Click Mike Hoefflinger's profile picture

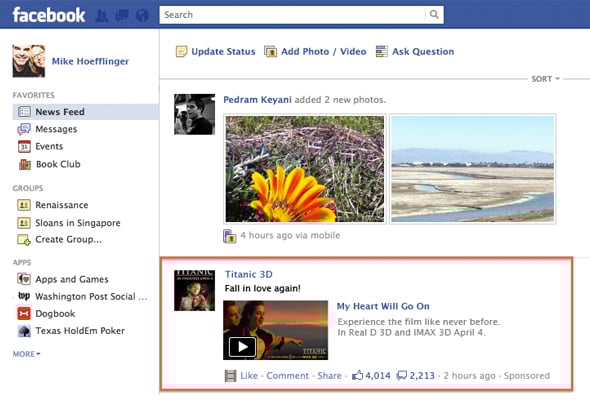pos(29,61)
